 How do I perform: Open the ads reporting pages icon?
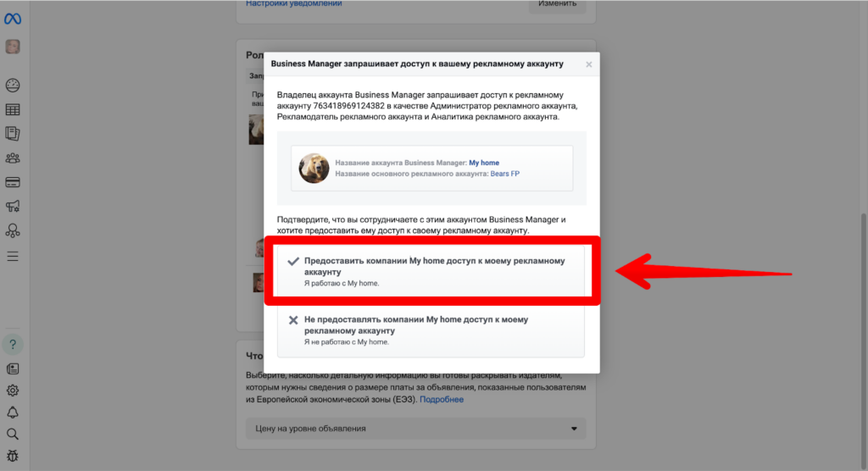[13, 133]
